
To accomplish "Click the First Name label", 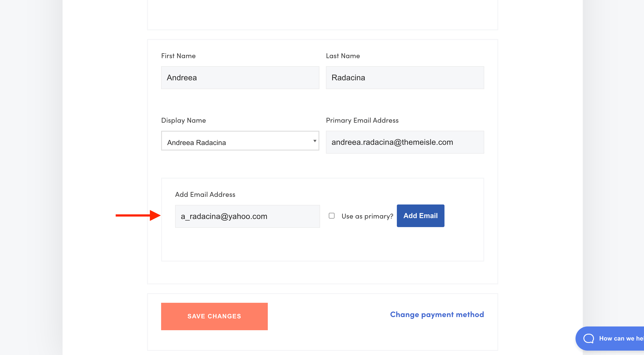I will pyautogui.click(x=178, y=56).
